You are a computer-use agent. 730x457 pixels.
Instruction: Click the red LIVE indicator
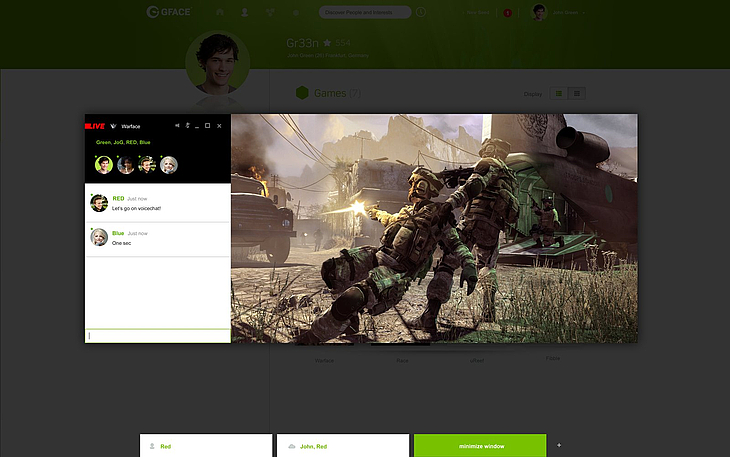point(95,126)
